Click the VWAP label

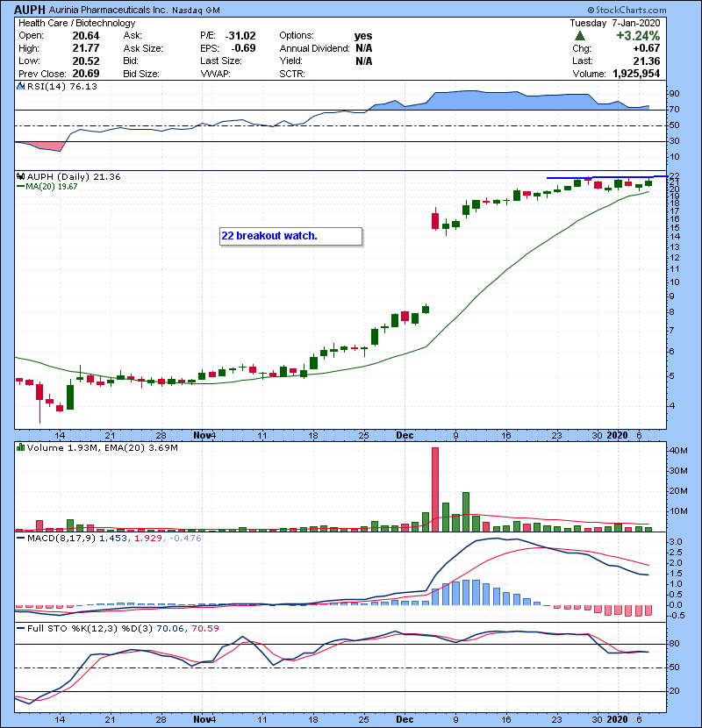pos(215,74)
